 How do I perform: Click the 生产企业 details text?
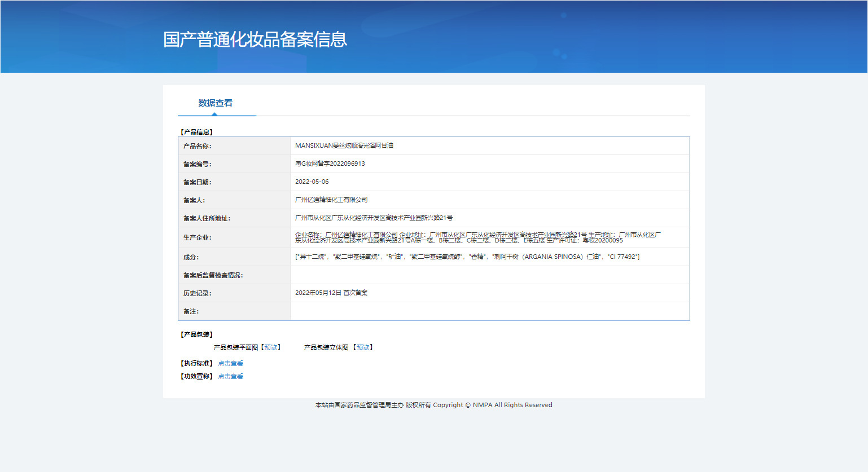(x=478, y=237)
